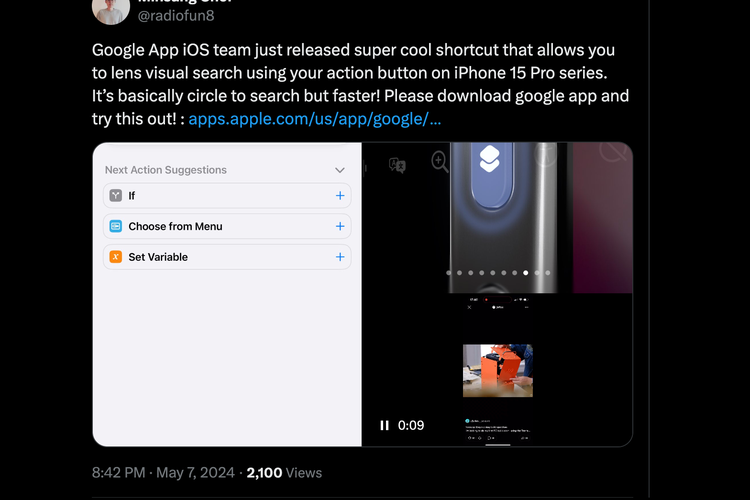
Task: Add the If action with plus
Action: [x=340, y=196]
